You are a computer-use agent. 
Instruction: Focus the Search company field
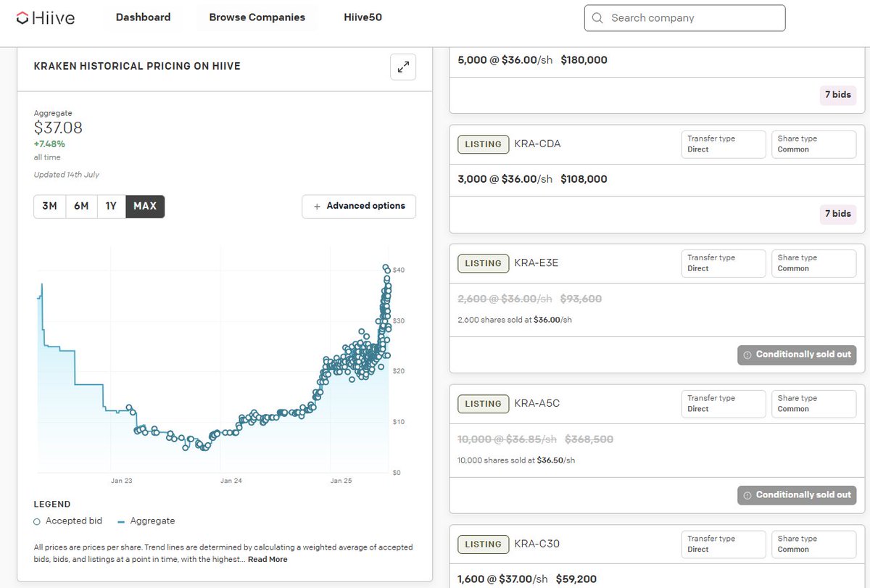tap(684, 18)
